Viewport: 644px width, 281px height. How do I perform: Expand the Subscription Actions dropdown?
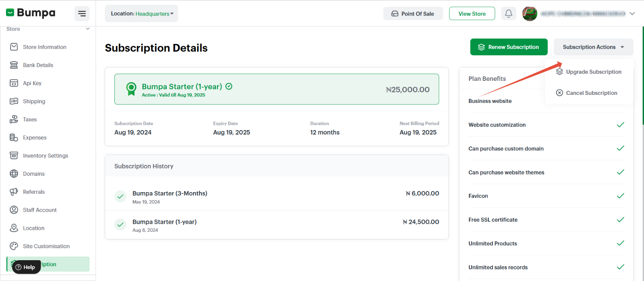click(593, 47)
